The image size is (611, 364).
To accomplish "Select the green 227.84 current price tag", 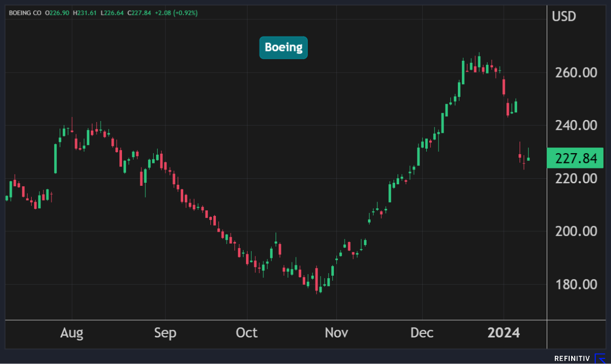I will point(575,158).
